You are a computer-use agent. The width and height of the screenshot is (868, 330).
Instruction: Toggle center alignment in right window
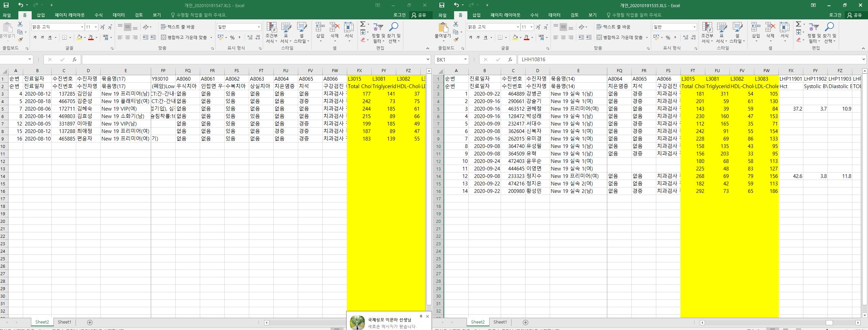[x=563, y=37]
